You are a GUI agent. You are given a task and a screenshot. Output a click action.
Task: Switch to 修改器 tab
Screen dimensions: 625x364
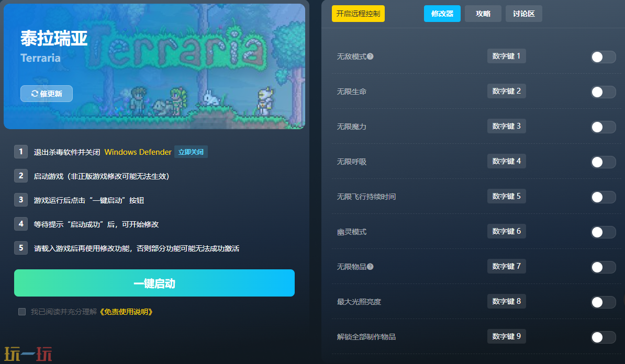coord(442,14)
